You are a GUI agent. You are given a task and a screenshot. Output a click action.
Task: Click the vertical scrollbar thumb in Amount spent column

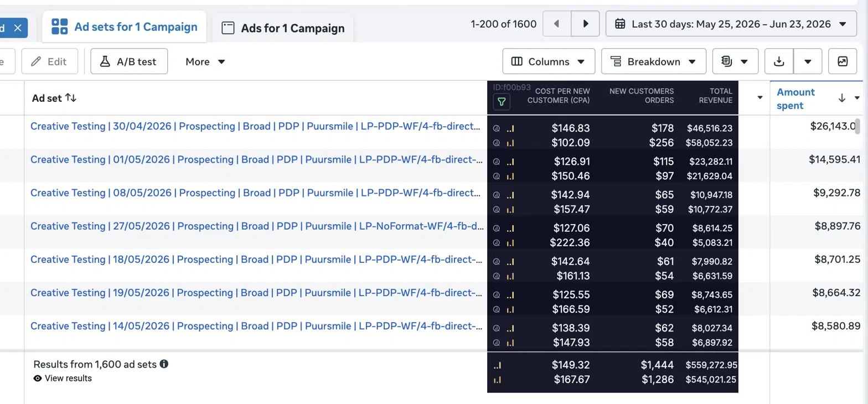[x=858, y=127]
